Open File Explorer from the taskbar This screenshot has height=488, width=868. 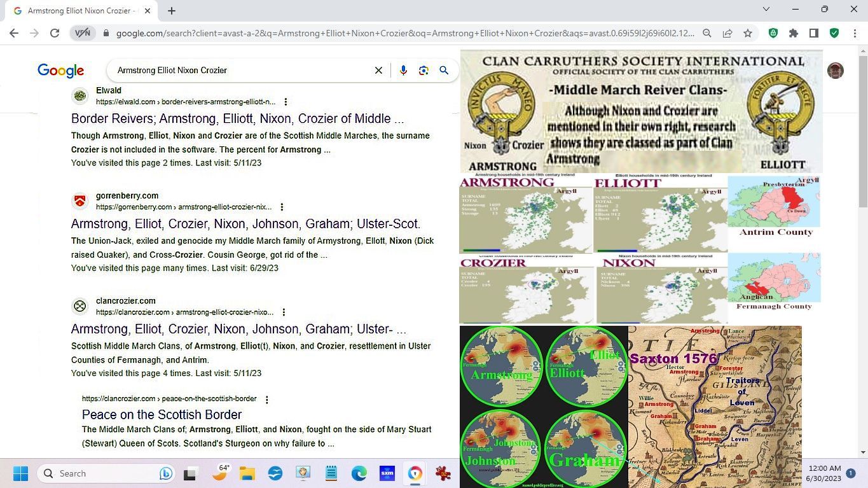click(247, 473)
